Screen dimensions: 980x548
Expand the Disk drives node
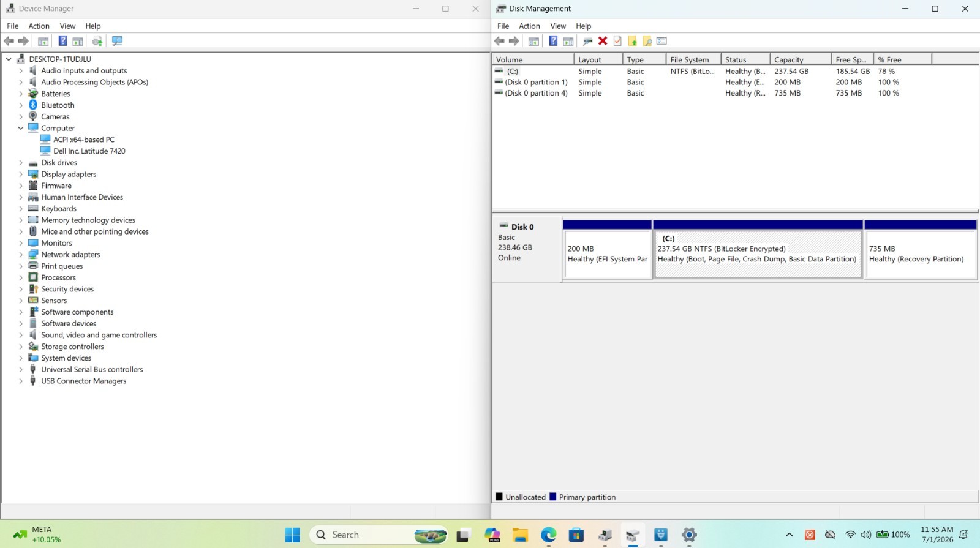pos(21,163)
